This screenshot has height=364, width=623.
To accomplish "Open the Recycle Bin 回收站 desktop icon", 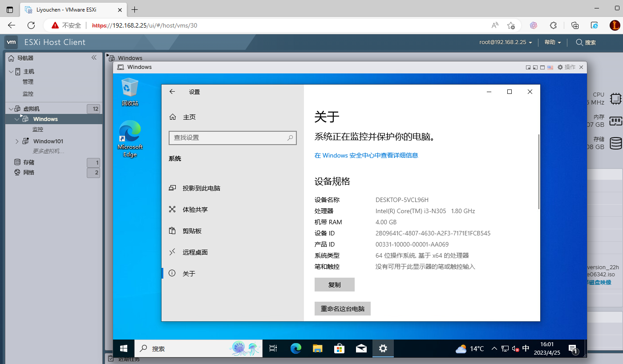I will tap(130, 92).
